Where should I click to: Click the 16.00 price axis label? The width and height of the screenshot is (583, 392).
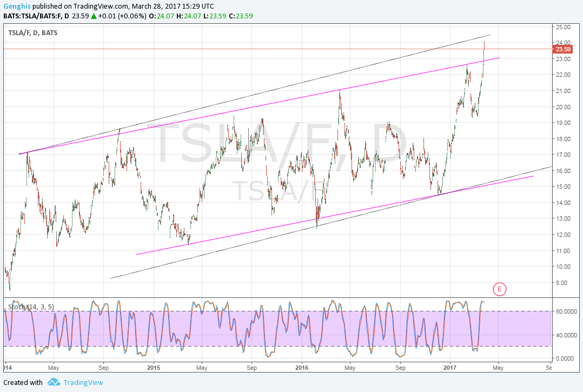pos(564,171)
